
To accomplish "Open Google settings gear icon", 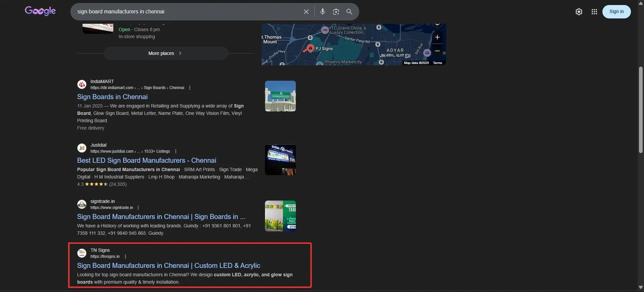I will point(579,12).
